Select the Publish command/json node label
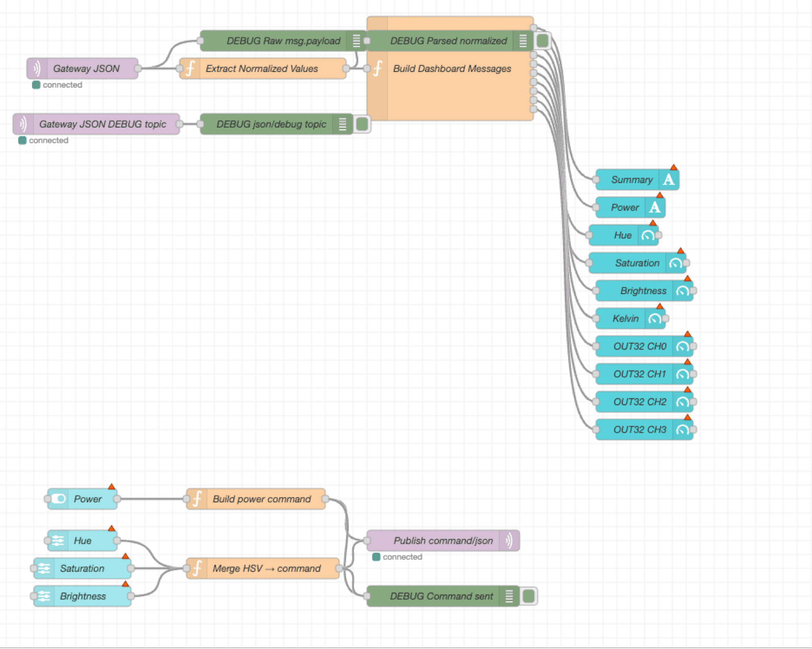 coord(443,541)
